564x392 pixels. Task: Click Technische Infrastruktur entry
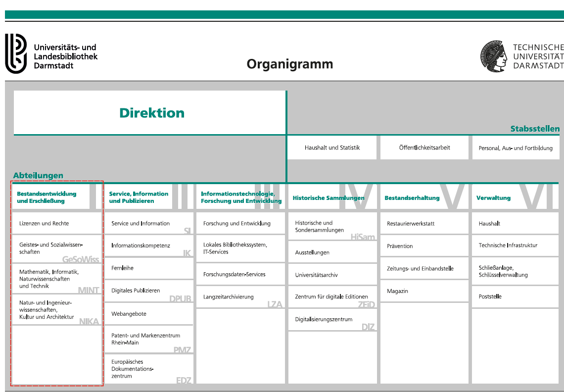click(516, 245)
